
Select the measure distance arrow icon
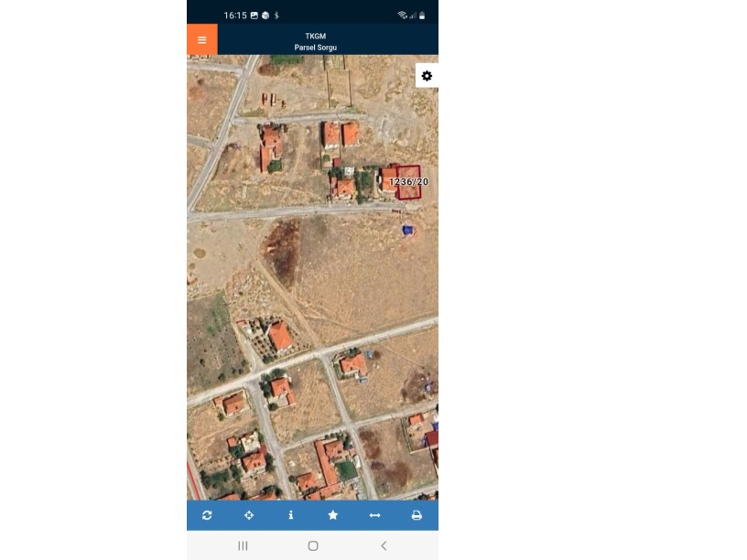coord(375,515)
